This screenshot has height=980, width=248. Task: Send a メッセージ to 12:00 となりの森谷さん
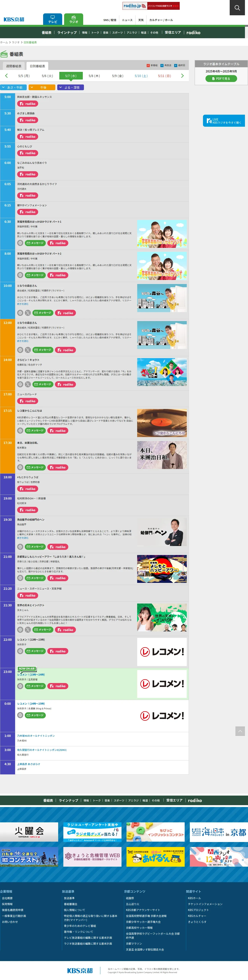point(43,350)
